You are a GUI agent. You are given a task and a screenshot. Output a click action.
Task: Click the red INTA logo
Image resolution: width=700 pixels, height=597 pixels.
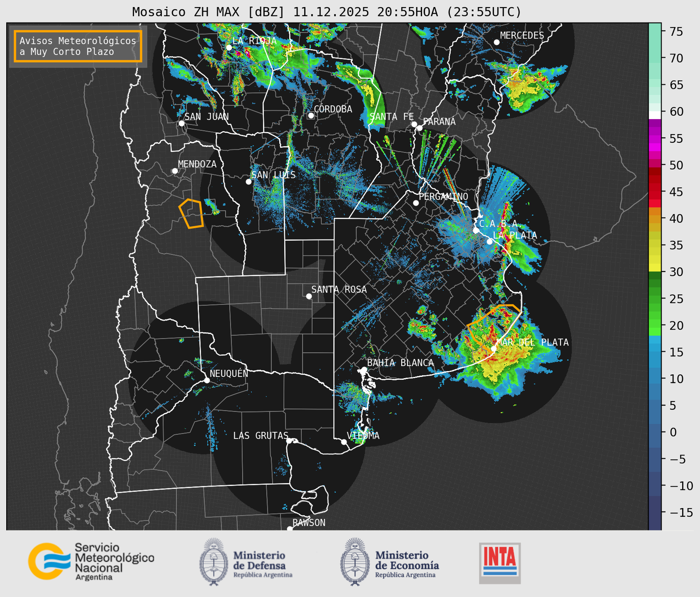click(x=500, y=563)
